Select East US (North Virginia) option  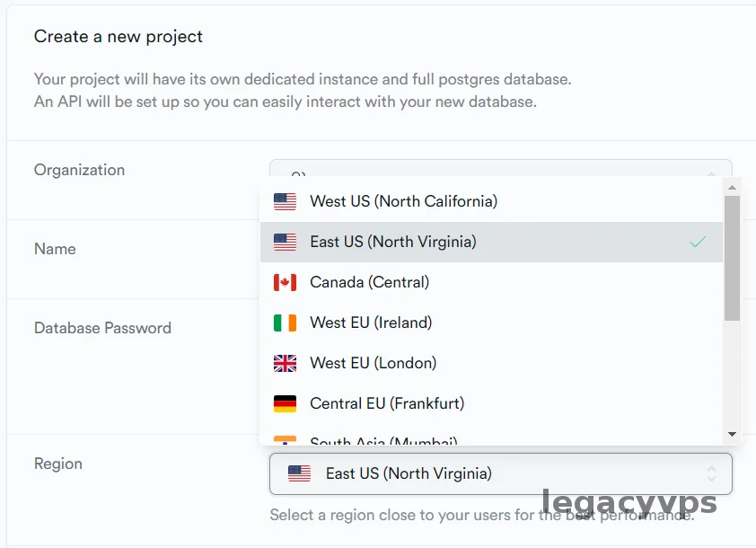[393, 242]
